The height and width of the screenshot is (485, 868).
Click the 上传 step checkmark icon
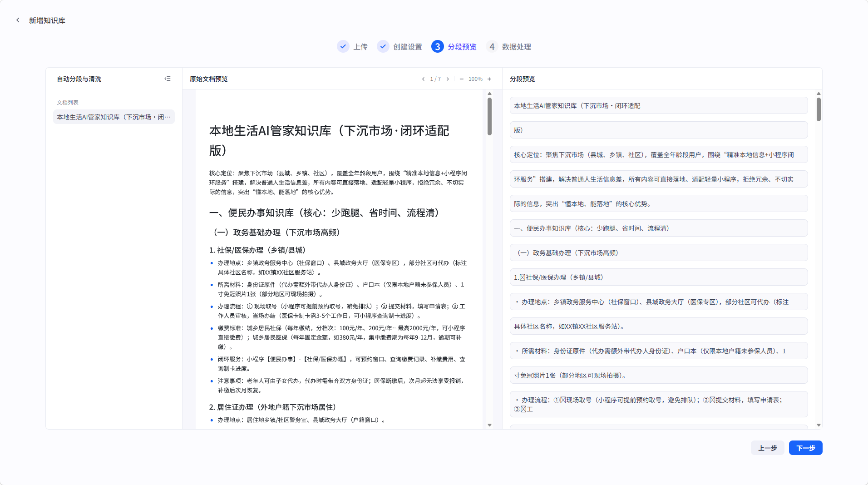point(343,46)
